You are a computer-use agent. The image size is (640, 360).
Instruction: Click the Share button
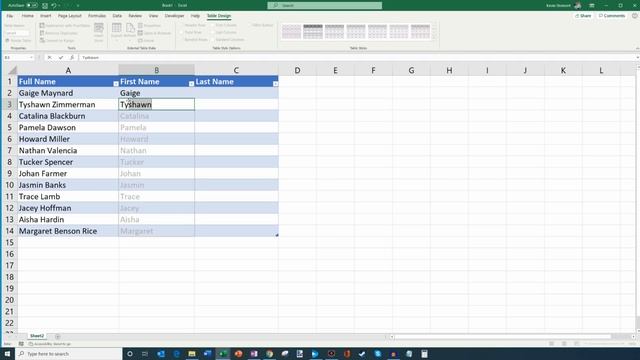[x=583, y=16]
